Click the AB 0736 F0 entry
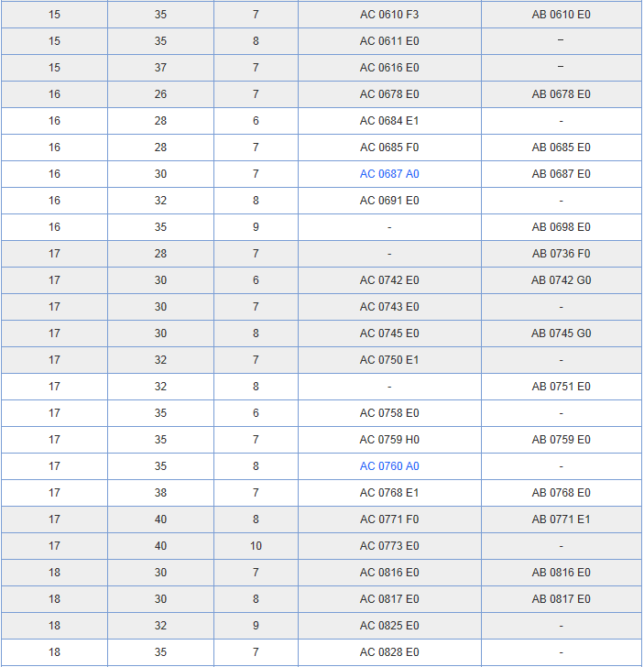 click(561, 254)
